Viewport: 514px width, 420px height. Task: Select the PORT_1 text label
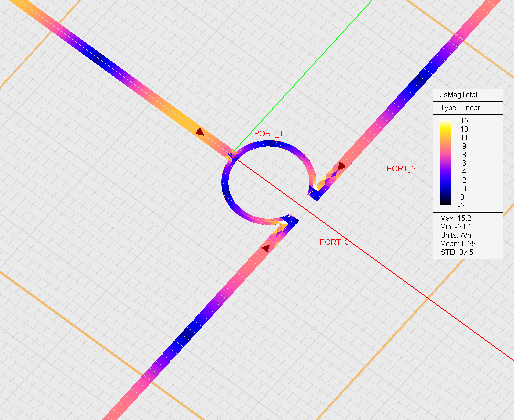pos(268,134)
